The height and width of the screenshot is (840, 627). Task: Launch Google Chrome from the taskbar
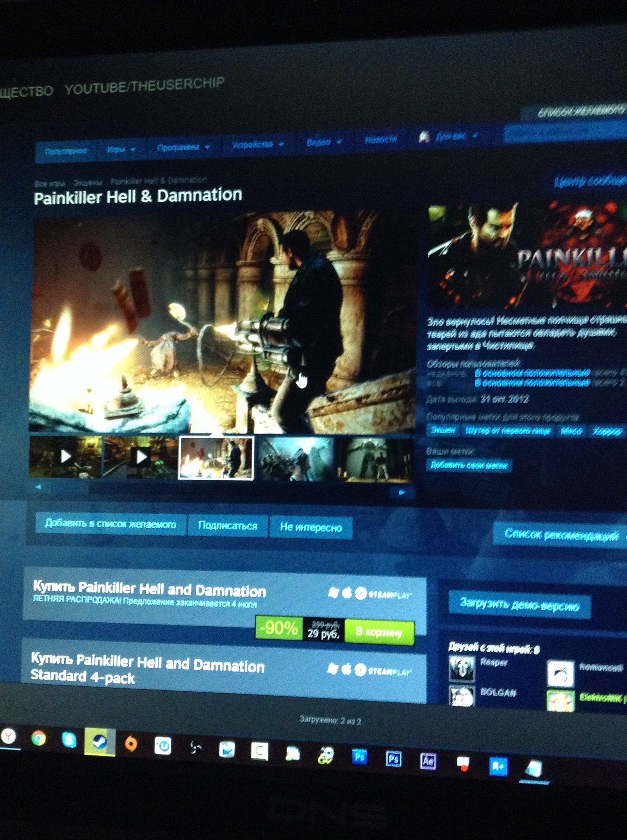coord(38,738)
